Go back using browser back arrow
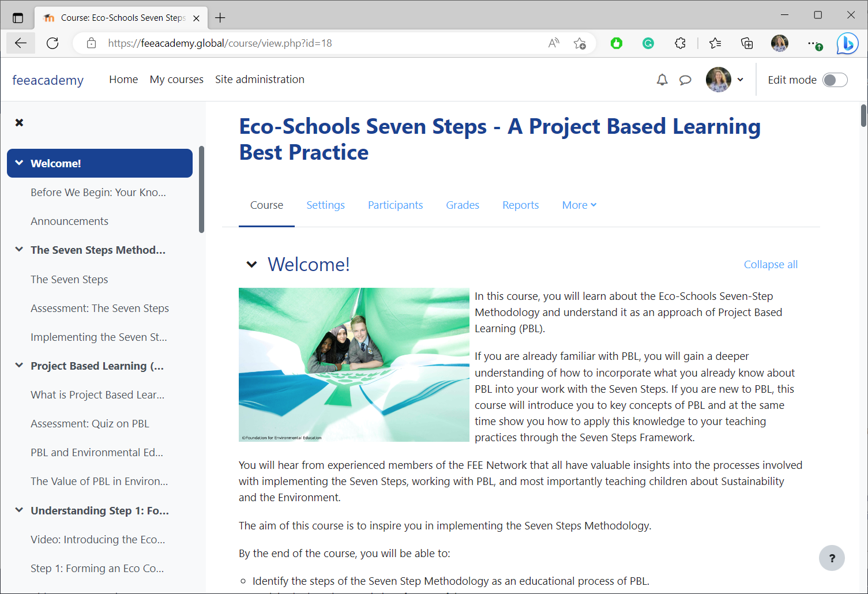This screenshot has width=868, height=594. (x=21, y=43)
